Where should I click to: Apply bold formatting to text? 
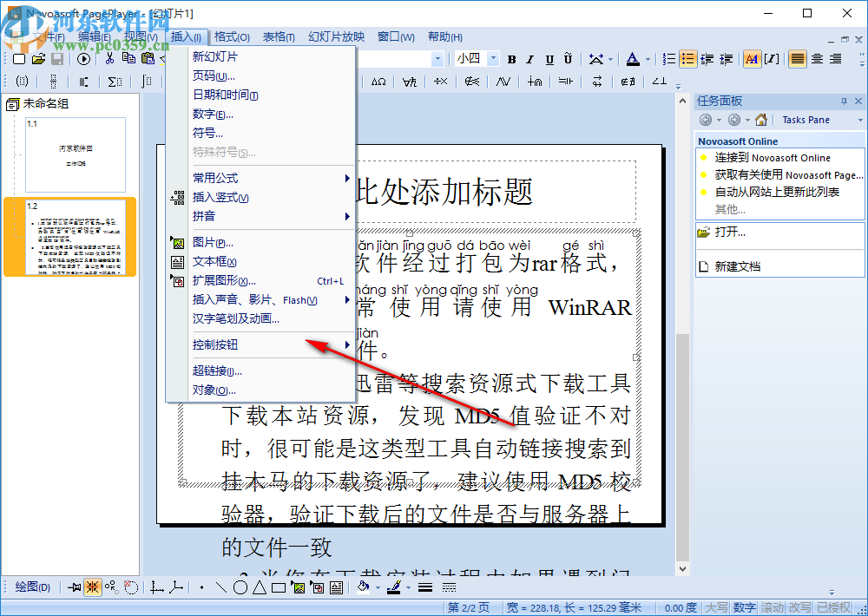511,59
